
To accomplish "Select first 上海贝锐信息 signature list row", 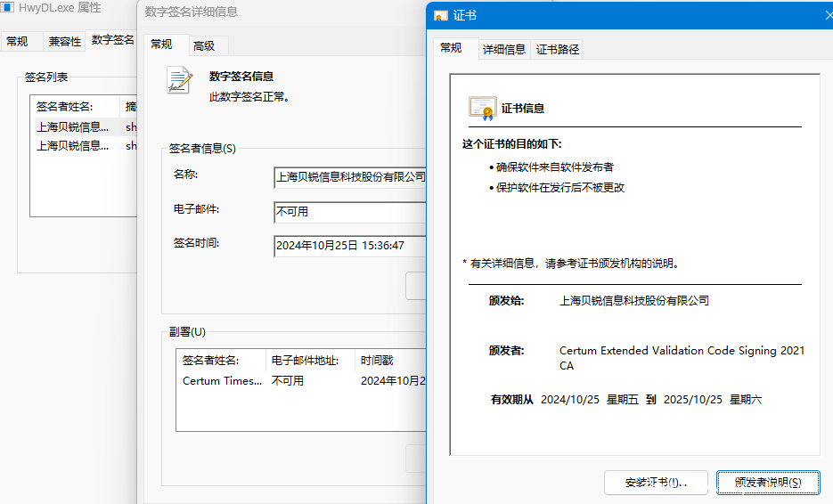I will coord(85,127).
